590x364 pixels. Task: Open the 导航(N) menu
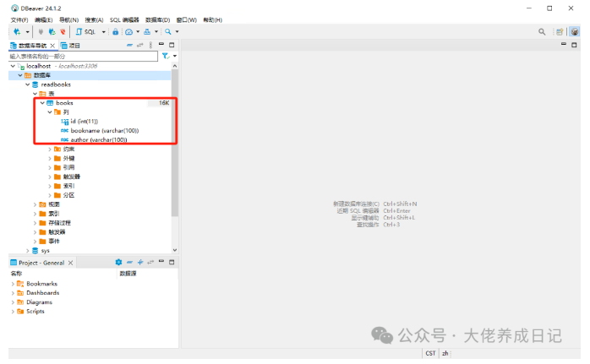(x=68, y=20)
